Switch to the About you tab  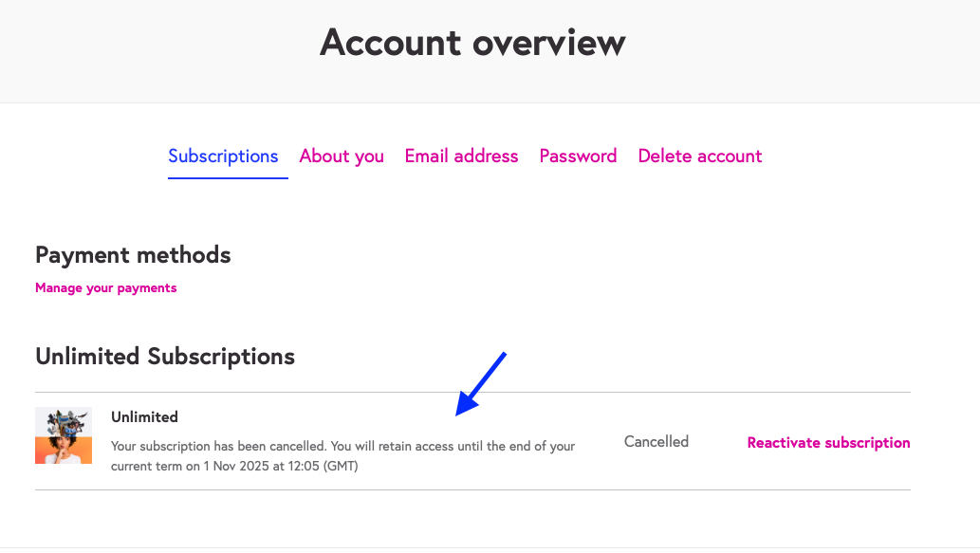pos(342,157)
